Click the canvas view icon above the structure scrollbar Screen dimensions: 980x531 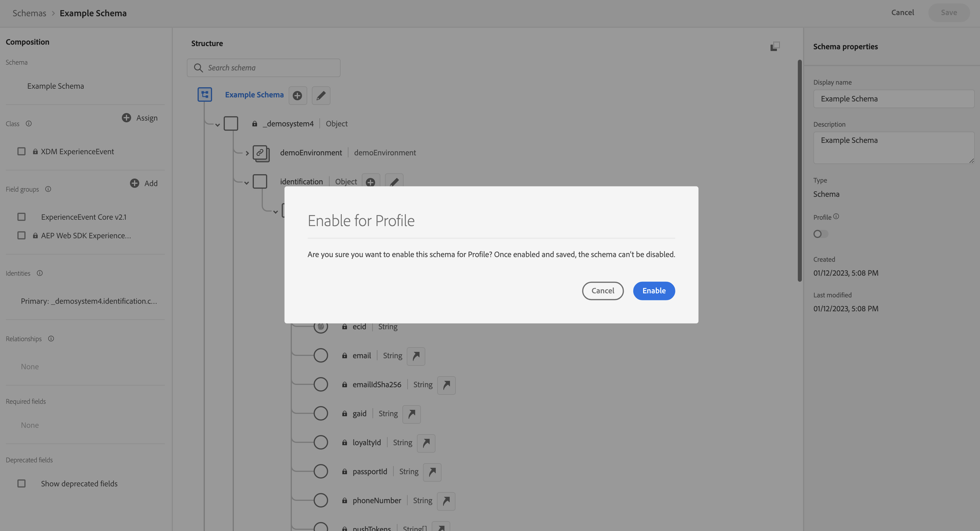click(775, 46)
